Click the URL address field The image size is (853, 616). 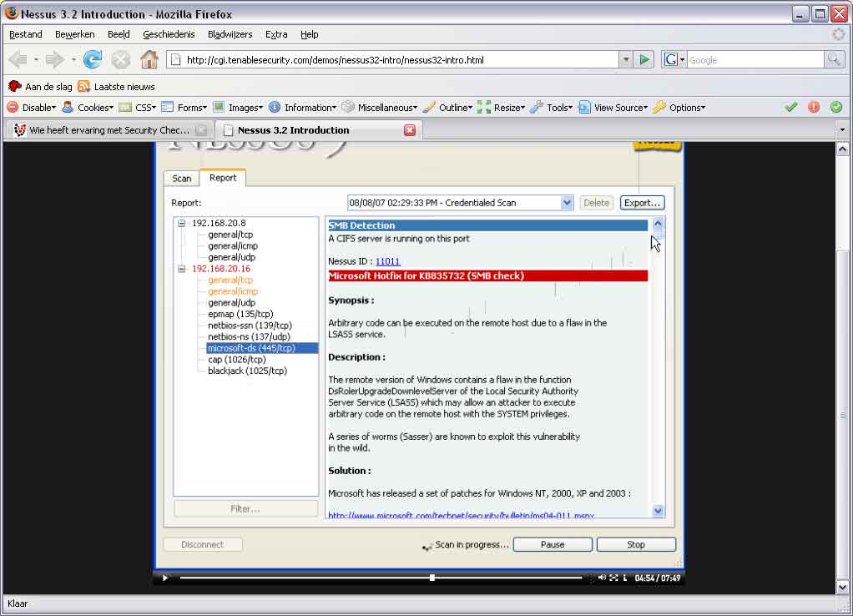392,59
